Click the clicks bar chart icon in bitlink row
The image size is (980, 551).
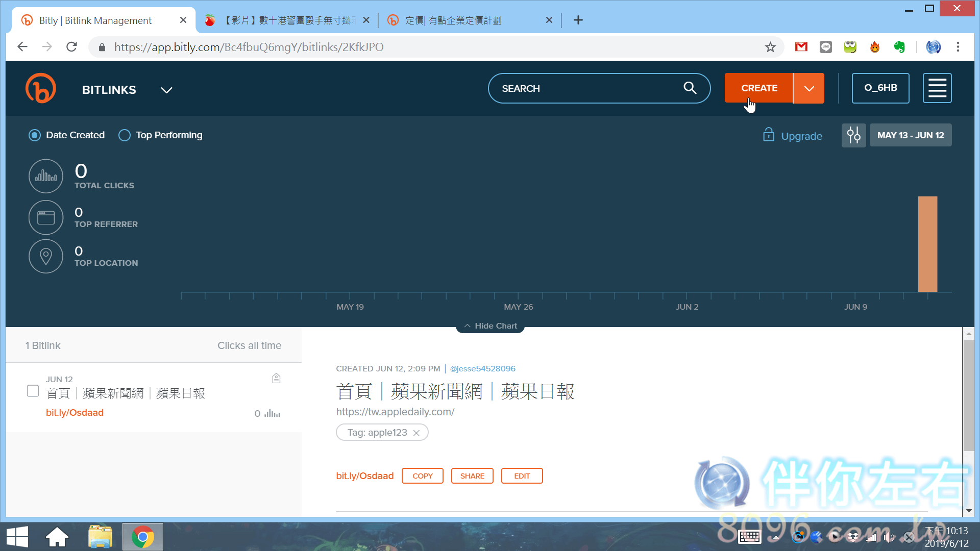click(x=273, y=414)
